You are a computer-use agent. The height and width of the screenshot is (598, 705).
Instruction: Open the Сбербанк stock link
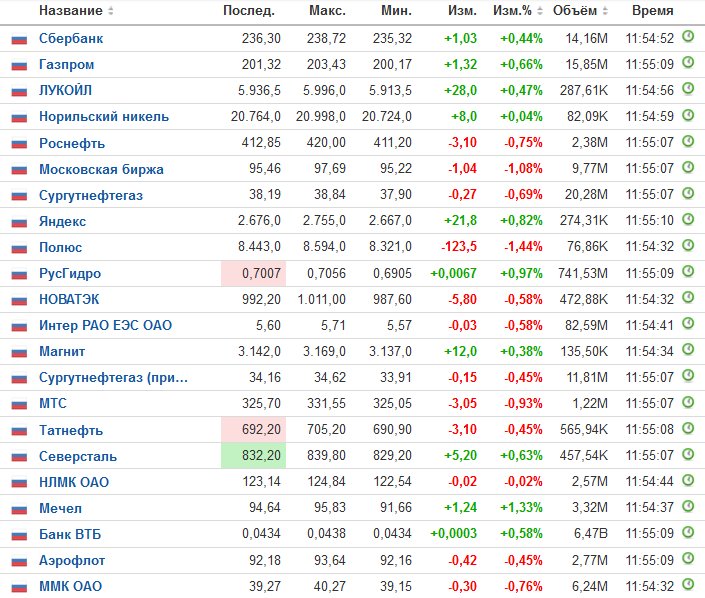coord(71,39)
